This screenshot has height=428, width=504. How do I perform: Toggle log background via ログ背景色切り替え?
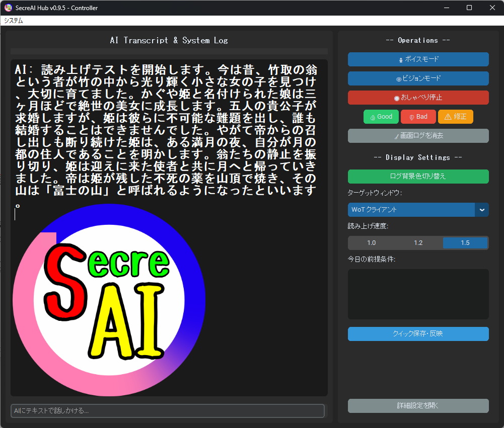tap(418, 176)
